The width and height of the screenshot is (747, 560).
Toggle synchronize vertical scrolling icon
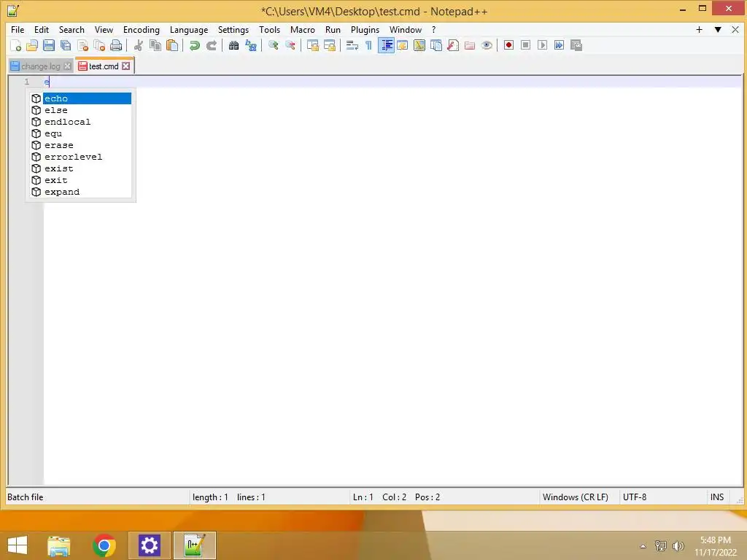point(312,45)
